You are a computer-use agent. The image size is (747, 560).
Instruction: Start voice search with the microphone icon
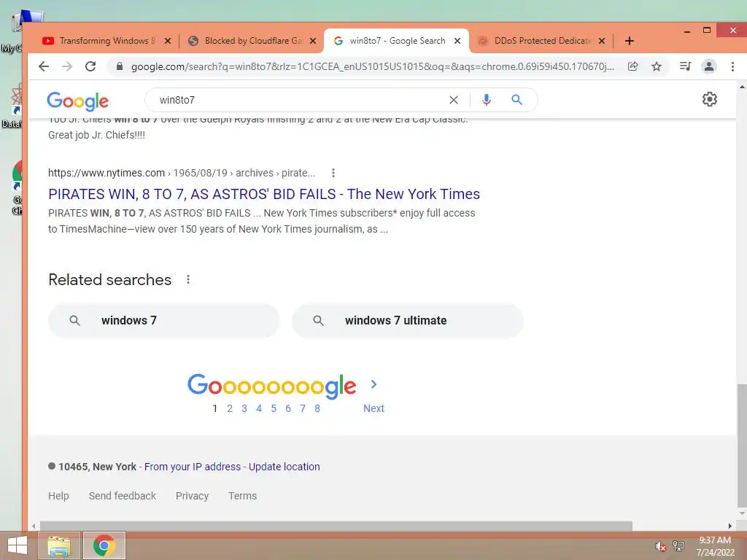point(486,100)
